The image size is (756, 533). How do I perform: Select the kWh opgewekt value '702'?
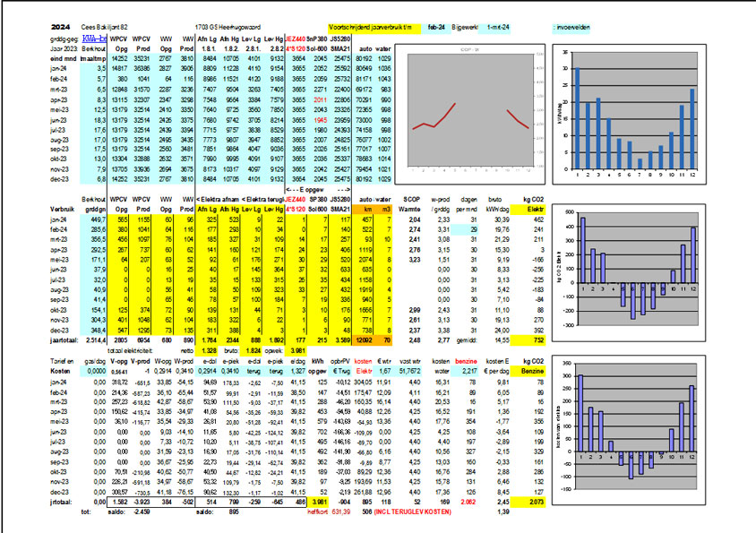pos(322,432)
